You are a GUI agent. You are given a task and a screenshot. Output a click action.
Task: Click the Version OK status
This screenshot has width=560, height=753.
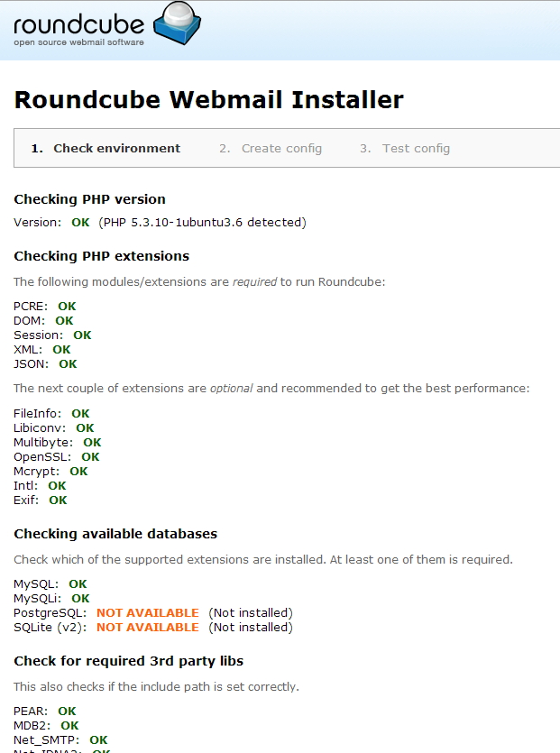pos(80,223)
